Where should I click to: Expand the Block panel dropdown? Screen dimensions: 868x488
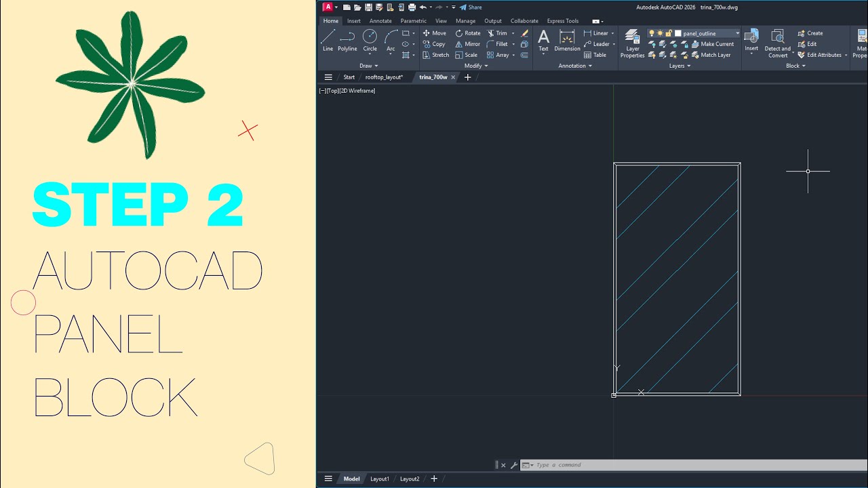(795, 66)
